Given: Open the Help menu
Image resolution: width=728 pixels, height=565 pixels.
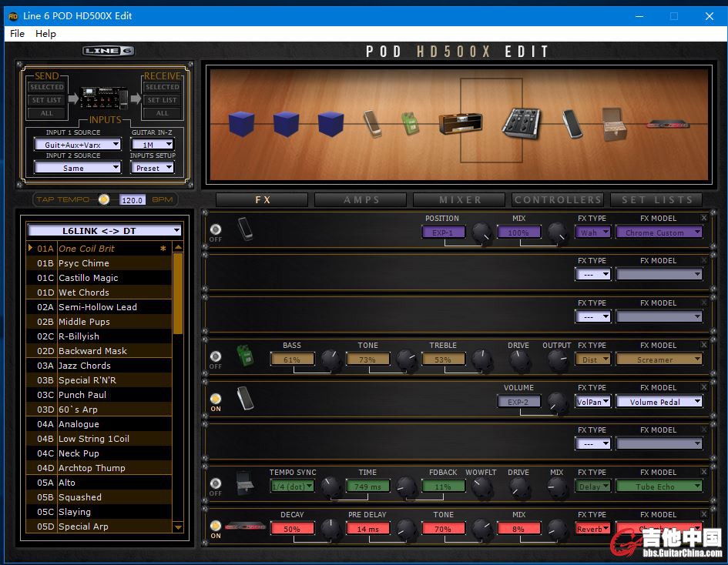Looking at the screenshot, I should tap(45, 33).
